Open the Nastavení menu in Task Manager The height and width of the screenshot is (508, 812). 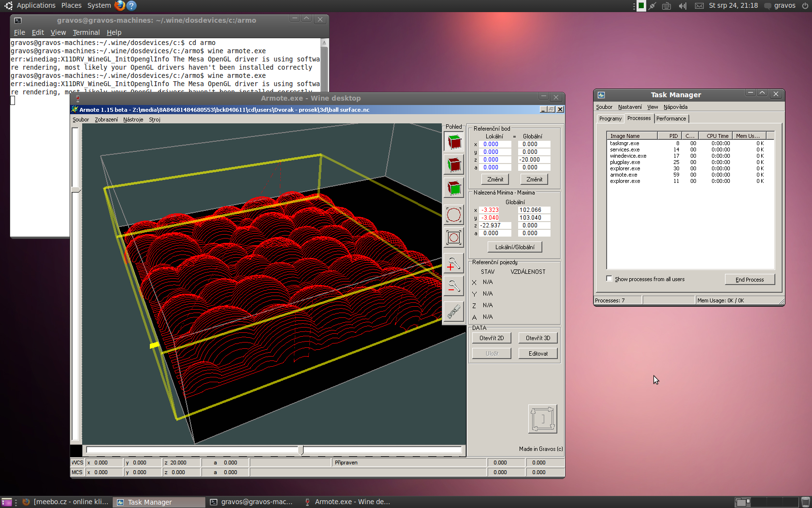click(x=629, y=107)
